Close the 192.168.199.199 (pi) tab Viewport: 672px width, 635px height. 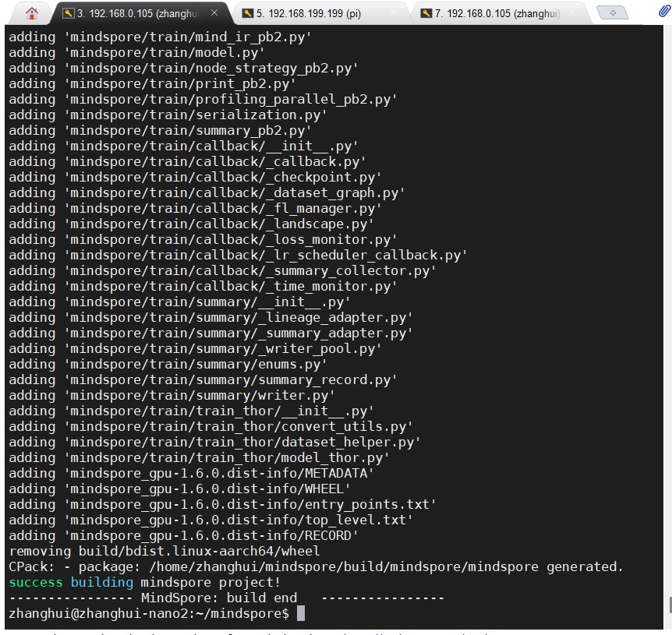click(394, 13)
